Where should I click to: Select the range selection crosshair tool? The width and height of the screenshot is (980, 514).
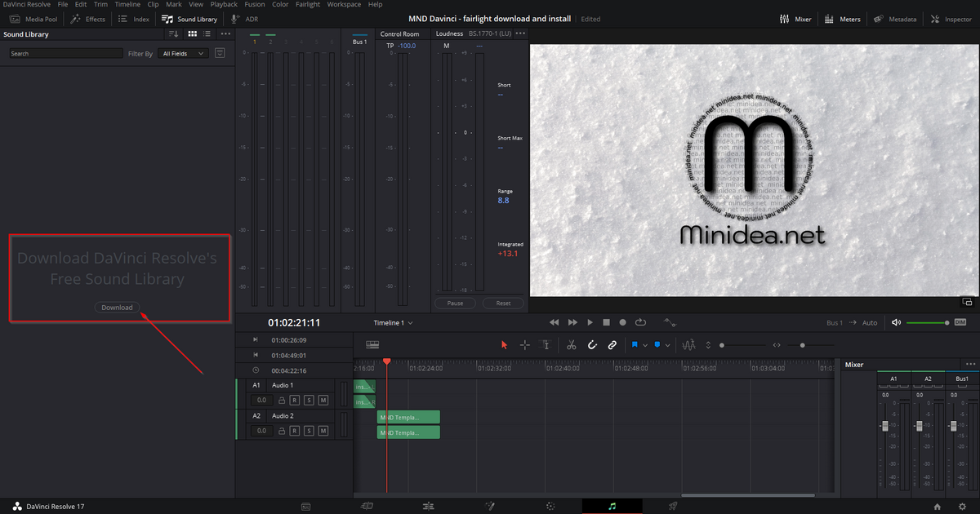[x=525, y=345]
